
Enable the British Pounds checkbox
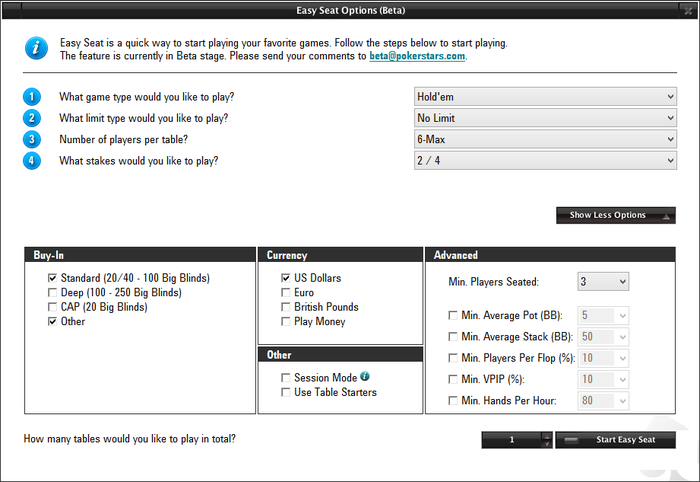coord(286,307)
